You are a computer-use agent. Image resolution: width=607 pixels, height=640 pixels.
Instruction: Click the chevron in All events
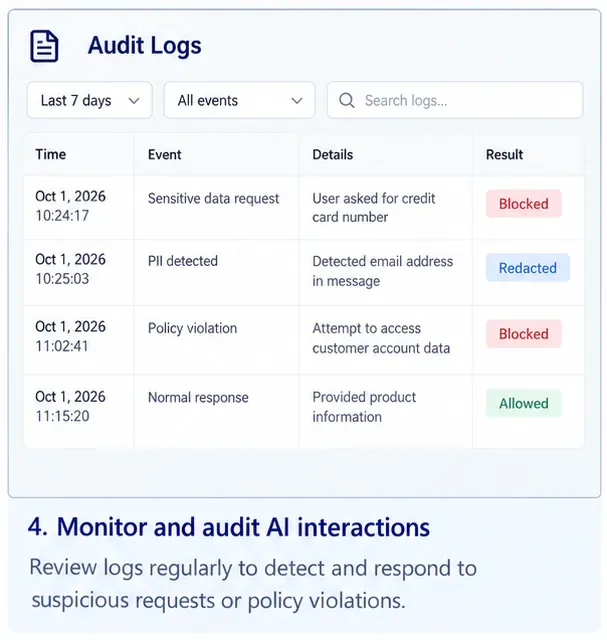[x=297, y=100]
